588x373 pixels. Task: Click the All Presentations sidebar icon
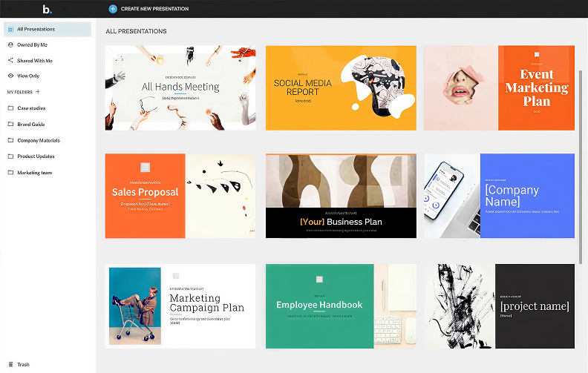pyautogui.click(x=11, y=29)
